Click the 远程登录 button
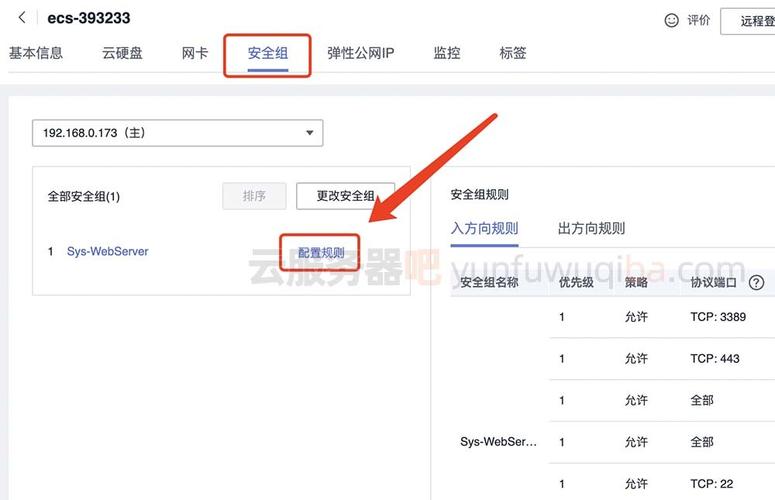 748,21
